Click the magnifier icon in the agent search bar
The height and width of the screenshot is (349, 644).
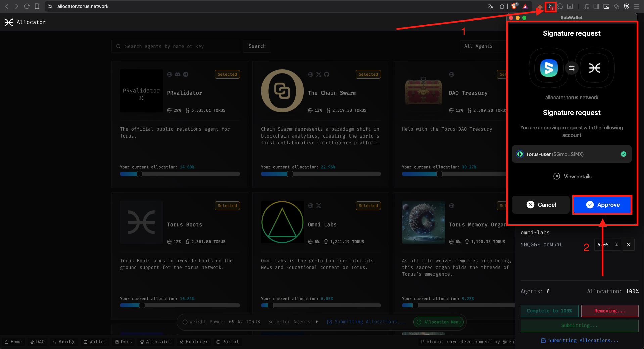[x=119, y=46]
